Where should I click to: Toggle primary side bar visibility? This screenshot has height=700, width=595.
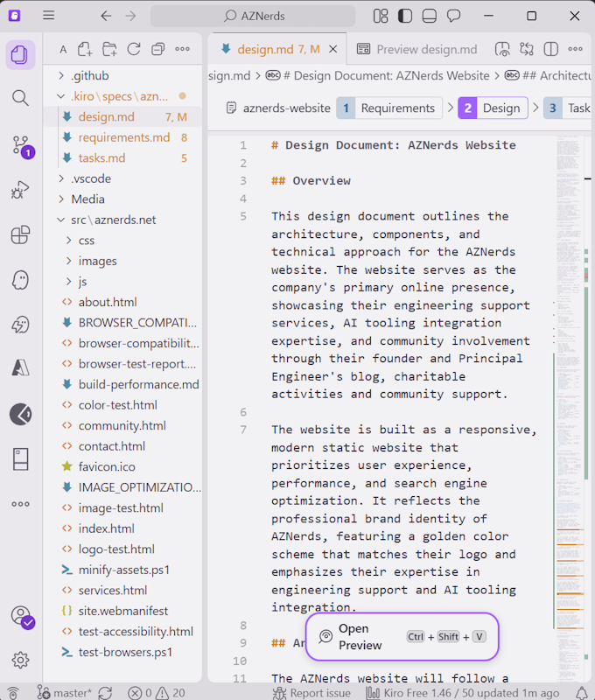(x=405, y=16)
